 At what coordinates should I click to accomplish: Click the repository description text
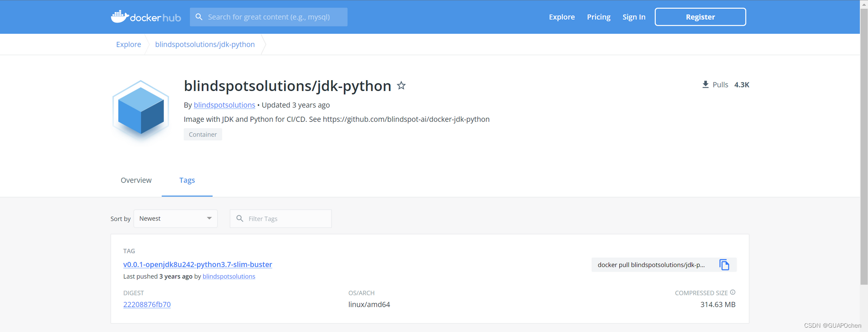(336, 119)
